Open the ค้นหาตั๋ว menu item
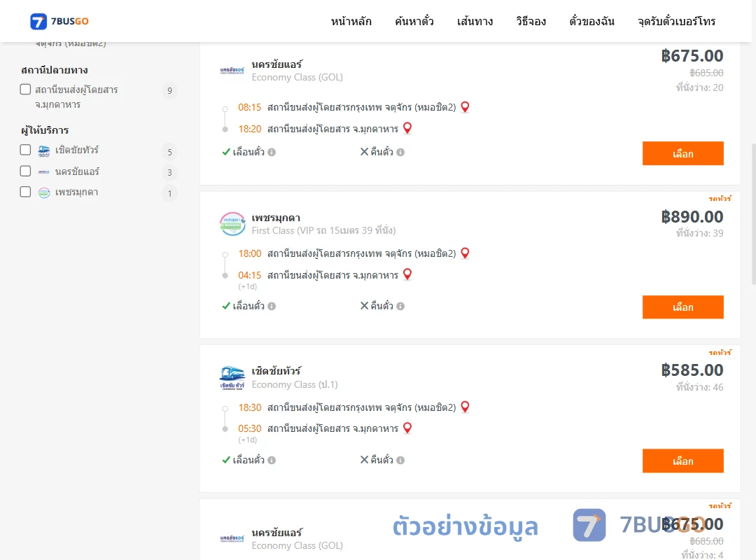This screenshot has height=560, width=756. (414, 21)
